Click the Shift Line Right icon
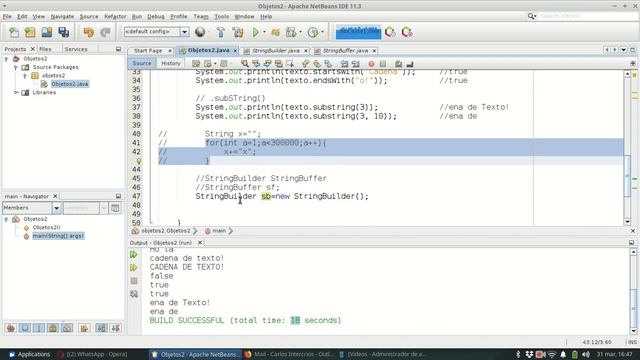The width and height of the screenshot is (640, 360). pos(356,64)
